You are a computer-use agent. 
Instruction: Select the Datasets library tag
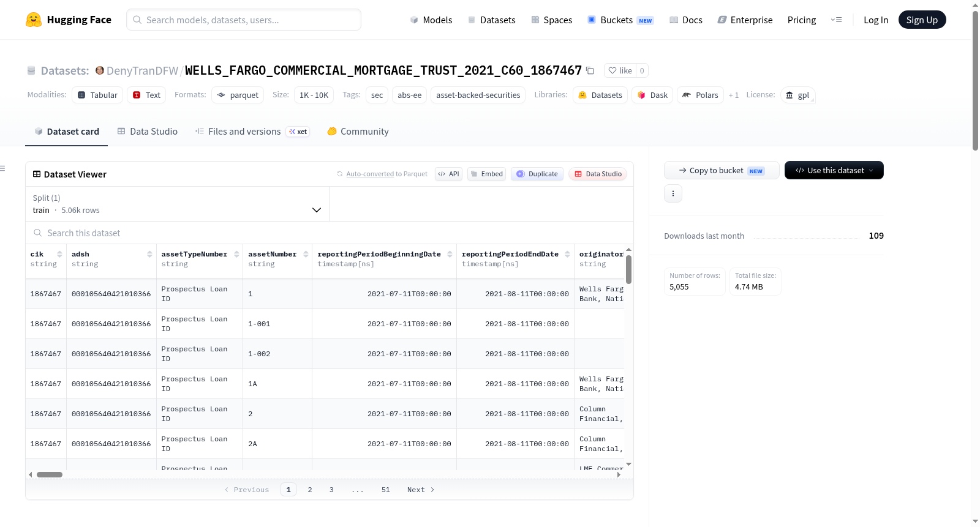click(x=600, y=95)
